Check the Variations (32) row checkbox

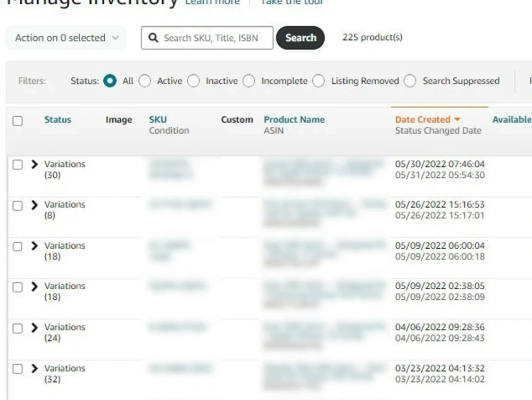pos(18,369)
